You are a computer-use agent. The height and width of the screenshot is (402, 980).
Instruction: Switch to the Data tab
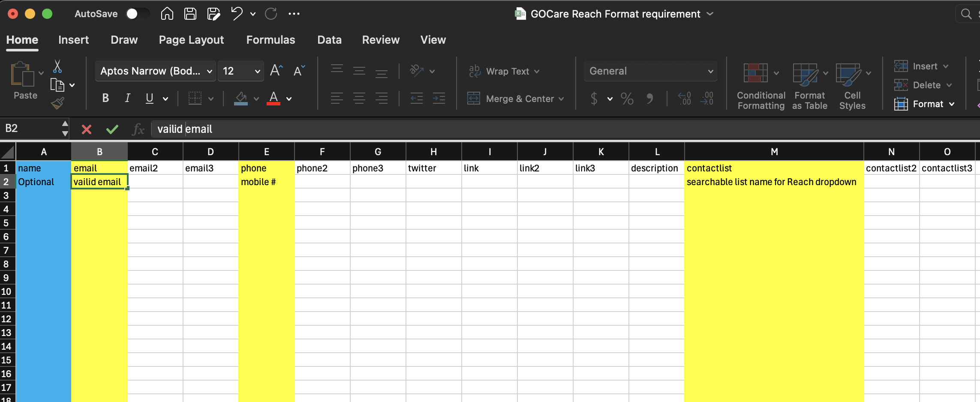pos(329,40)
